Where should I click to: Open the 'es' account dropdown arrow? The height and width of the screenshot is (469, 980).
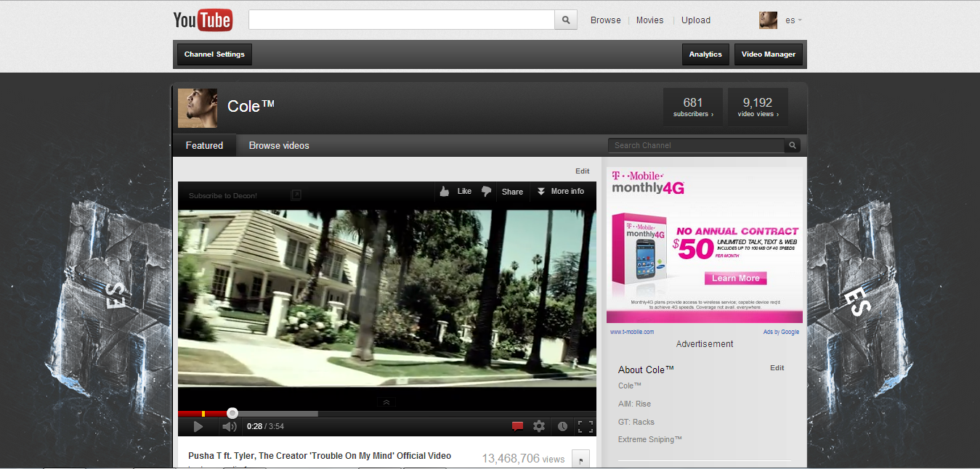[x=800, y=20]
